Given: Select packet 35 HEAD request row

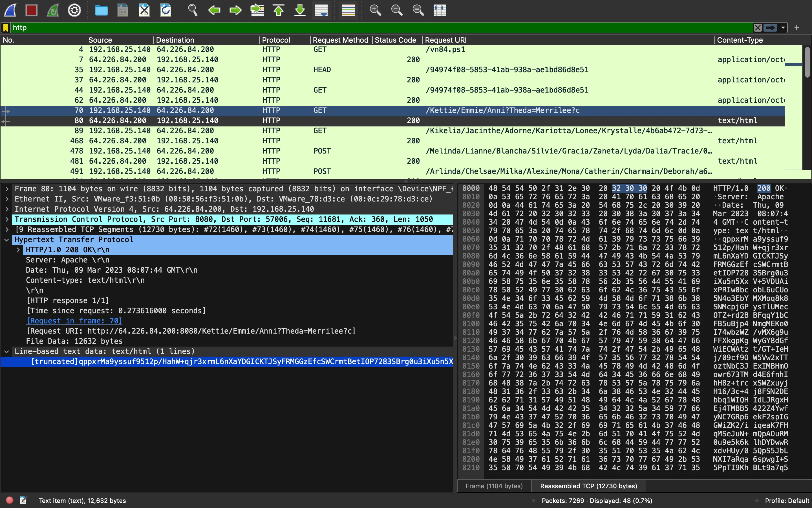Looking at the screenshot, I should click(x=392, y=70).
